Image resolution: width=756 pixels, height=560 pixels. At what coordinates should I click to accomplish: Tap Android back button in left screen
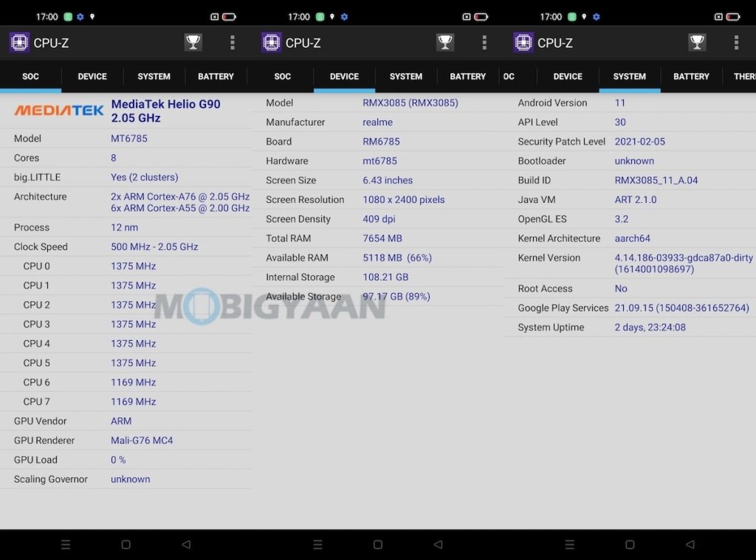click(186, 544)
